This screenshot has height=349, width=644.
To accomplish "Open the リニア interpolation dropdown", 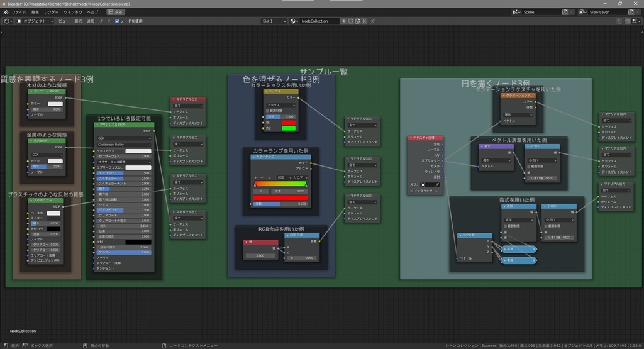I will [300, 177].
